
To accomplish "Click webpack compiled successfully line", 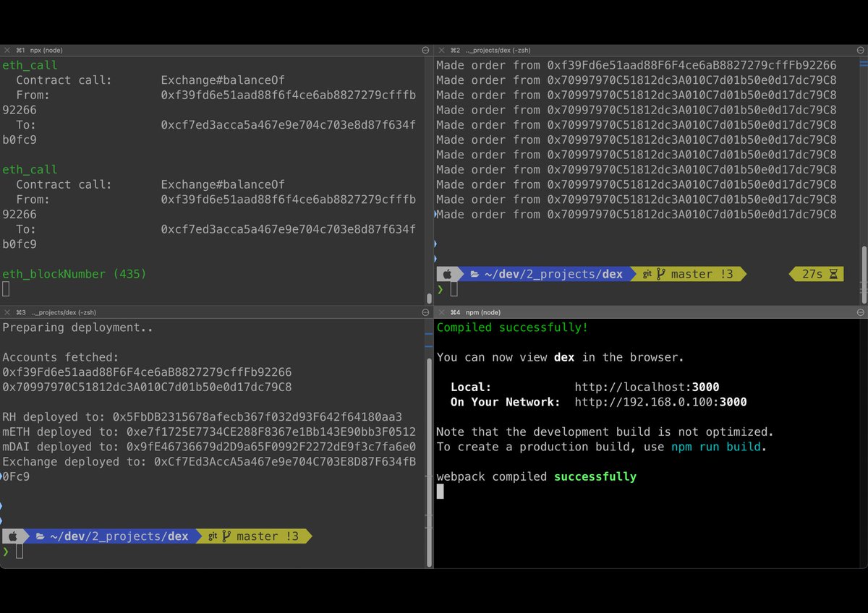I will tap(536, 476).
